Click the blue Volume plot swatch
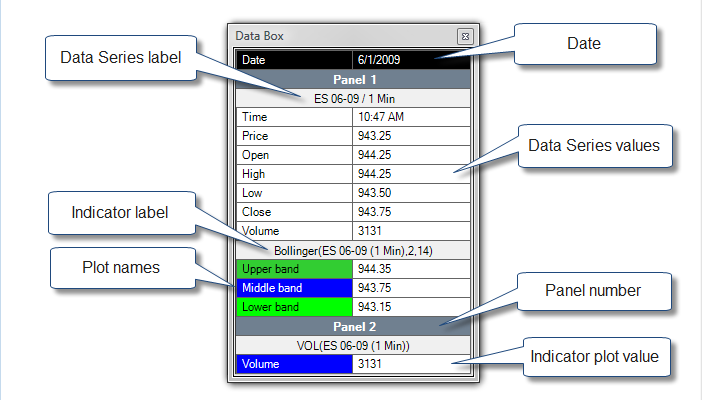 click(295, 364)
